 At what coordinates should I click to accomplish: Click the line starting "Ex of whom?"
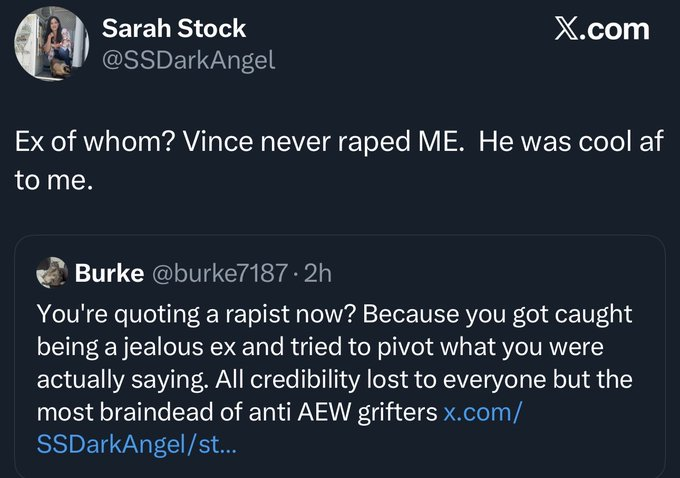click(338, 142)
